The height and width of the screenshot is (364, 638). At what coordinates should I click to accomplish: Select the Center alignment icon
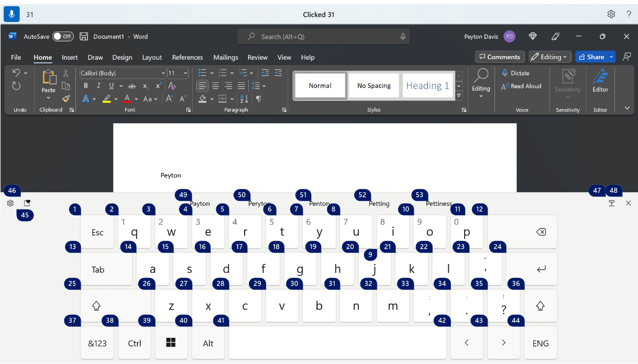coord(215,86)
